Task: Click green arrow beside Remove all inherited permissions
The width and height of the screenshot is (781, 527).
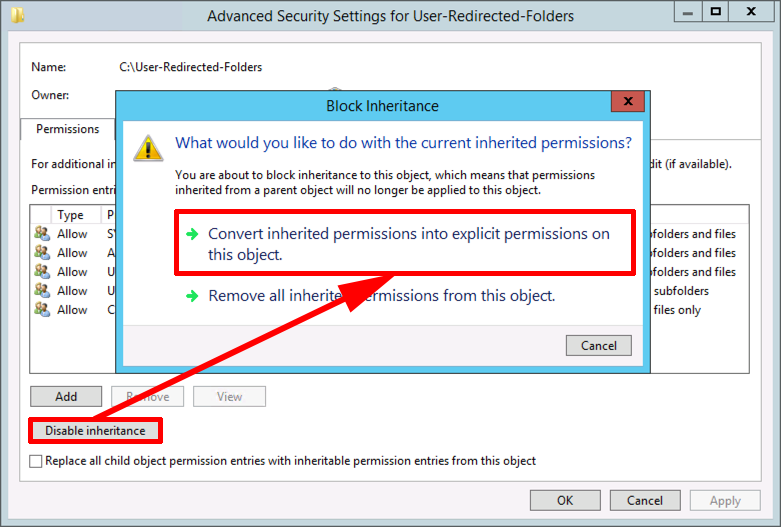Action: pyautogui.click(x=192, y=296)
